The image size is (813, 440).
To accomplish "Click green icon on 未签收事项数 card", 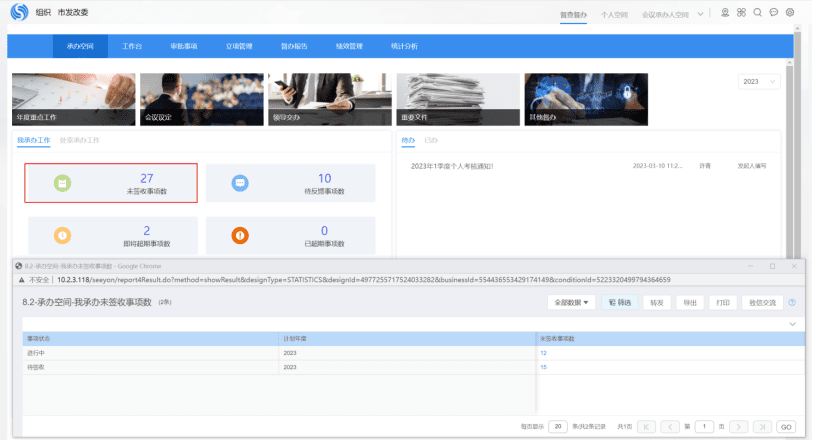I will 62,183.
